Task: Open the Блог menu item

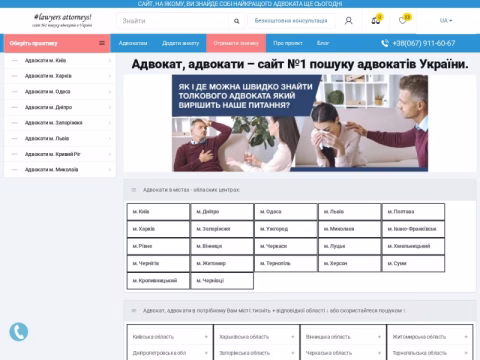Action: coord(323,43)
